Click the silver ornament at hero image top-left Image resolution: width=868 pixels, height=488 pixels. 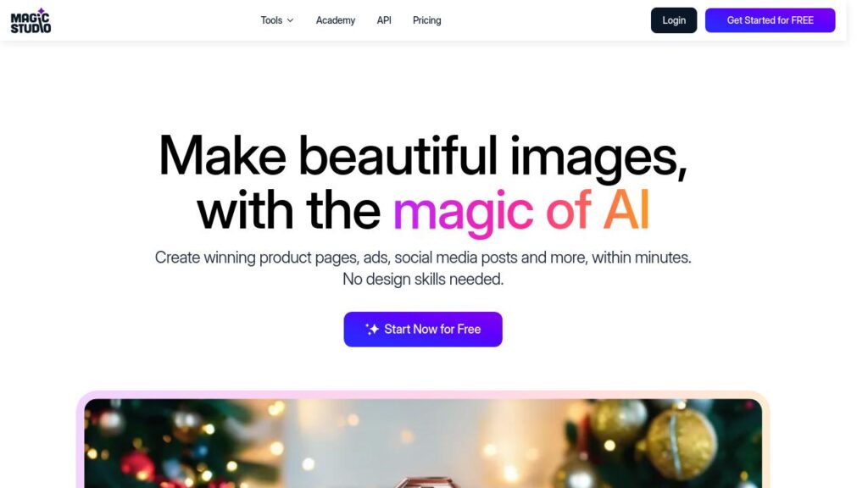coord(109,422)
